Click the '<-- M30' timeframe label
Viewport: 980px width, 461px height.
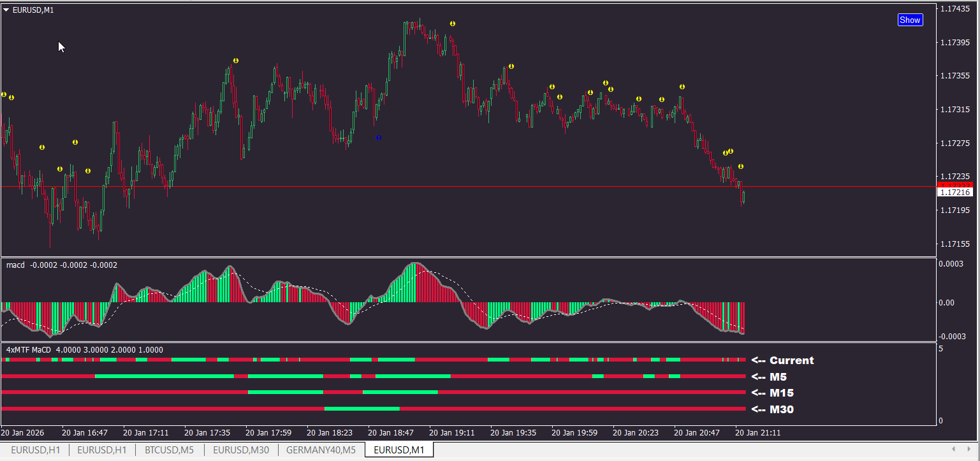pos(772,409)
